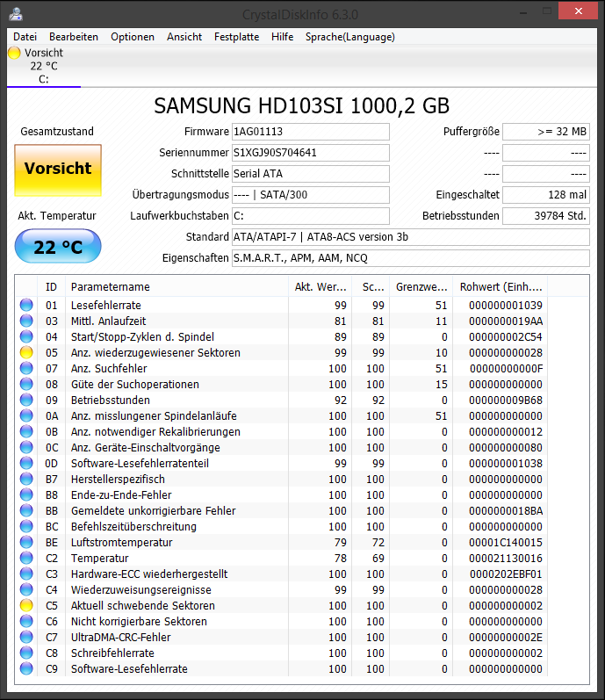This screenshot has width=605, height=700.
Task: Open the Hilfe menu
Action: coord(283,37)
